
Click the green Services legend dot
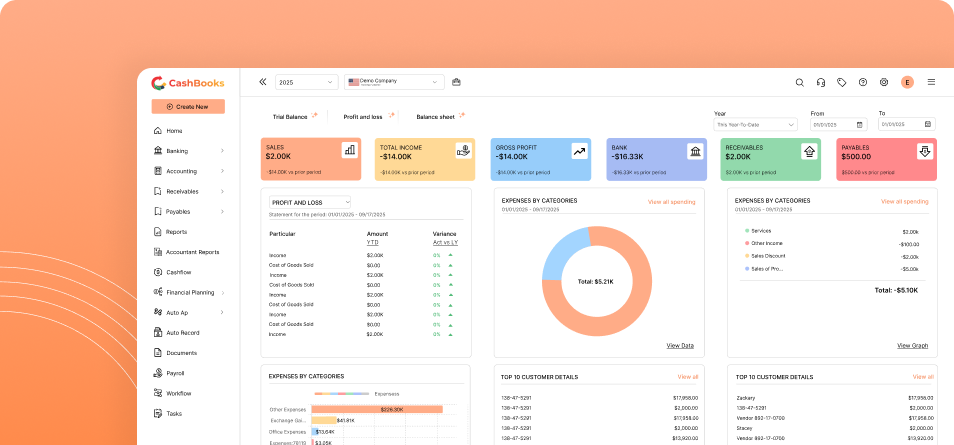pyautogui.click(x=747, y=231)
